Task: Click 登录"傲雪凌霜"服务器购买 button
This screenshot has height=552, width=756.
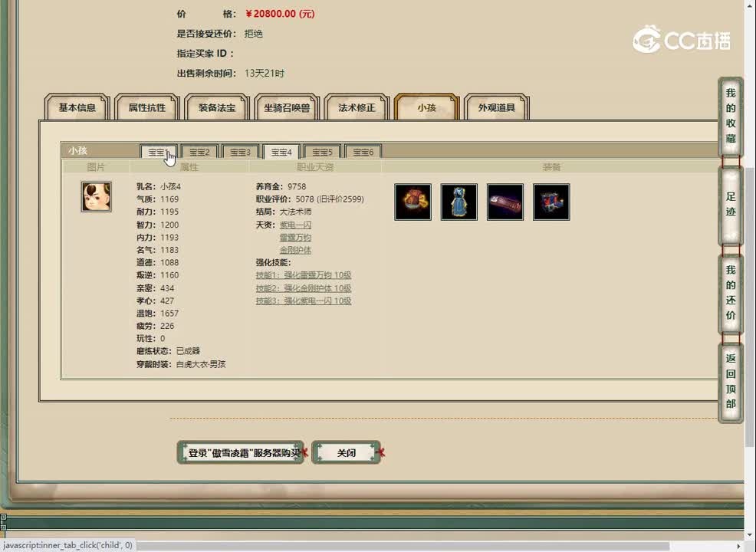Action: [241, 452]
